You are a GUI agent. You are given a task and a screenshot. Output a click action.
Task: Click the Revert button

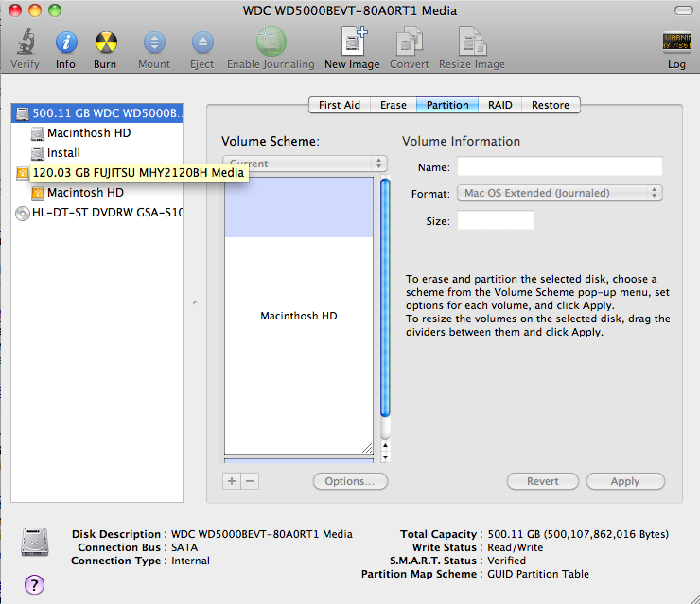(x=542, y=481)
